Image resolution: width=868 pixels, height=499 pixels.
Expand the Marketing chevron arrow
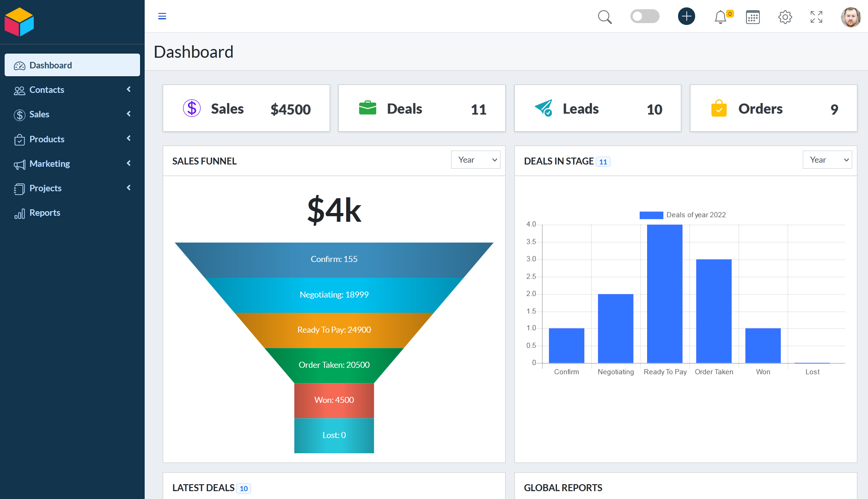pyautogui.click(x=129, y=163)
